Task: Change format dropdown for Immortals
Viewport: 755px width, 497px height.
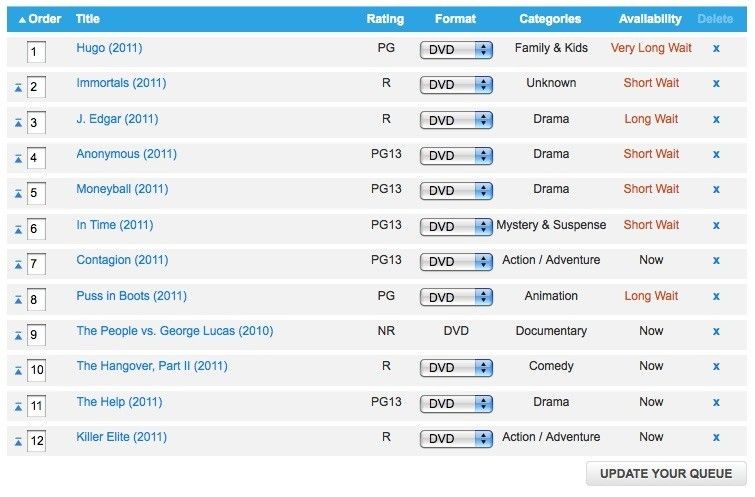Action: (x=456, y=85)
